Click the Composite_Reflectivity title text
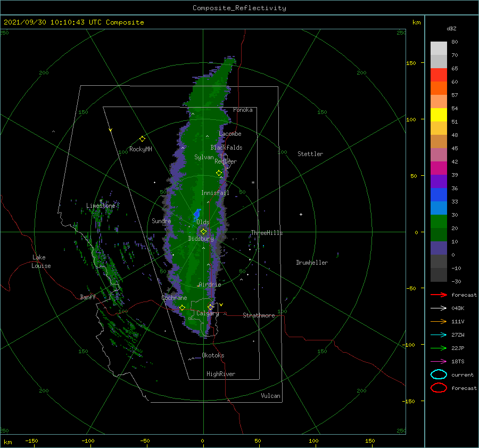 tap(239, 8)
